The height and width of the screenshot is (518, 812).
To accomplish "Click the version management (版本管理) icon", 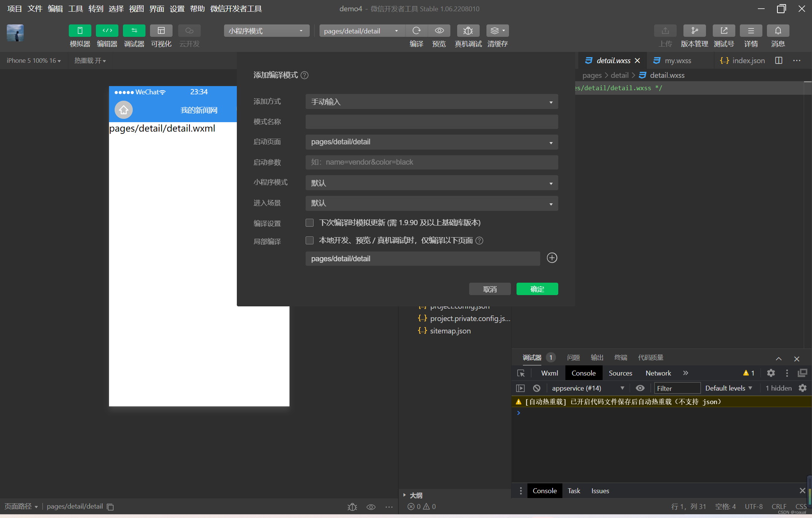I will 694,31.
